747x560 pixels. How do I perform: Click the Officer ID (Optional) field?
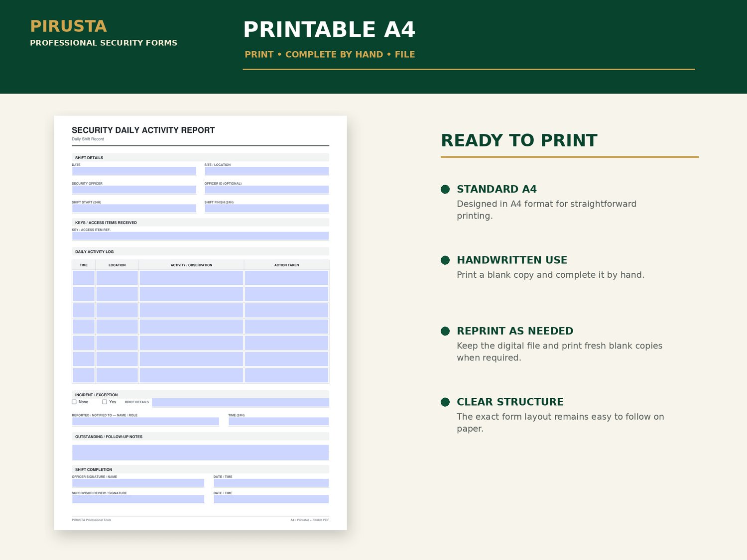266,190
